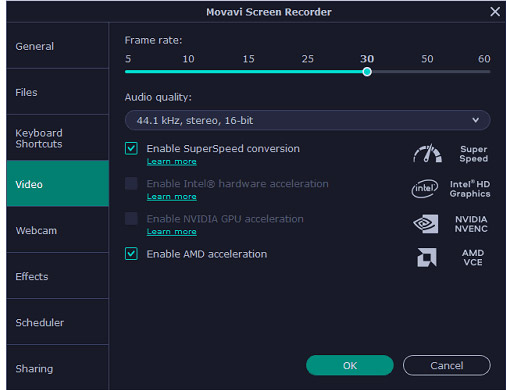
Task: Click the 5 frame rate label
Action: point(128,59)
